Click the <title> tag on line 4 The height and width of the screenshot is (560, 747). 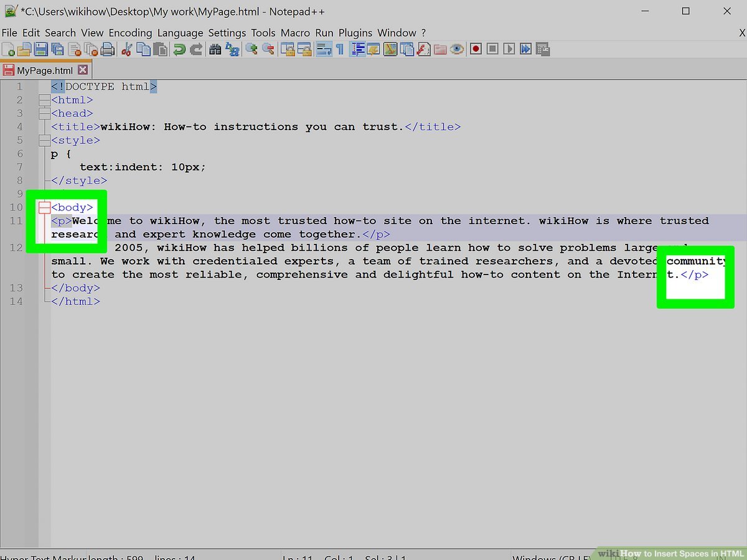(x=75, y=127)
